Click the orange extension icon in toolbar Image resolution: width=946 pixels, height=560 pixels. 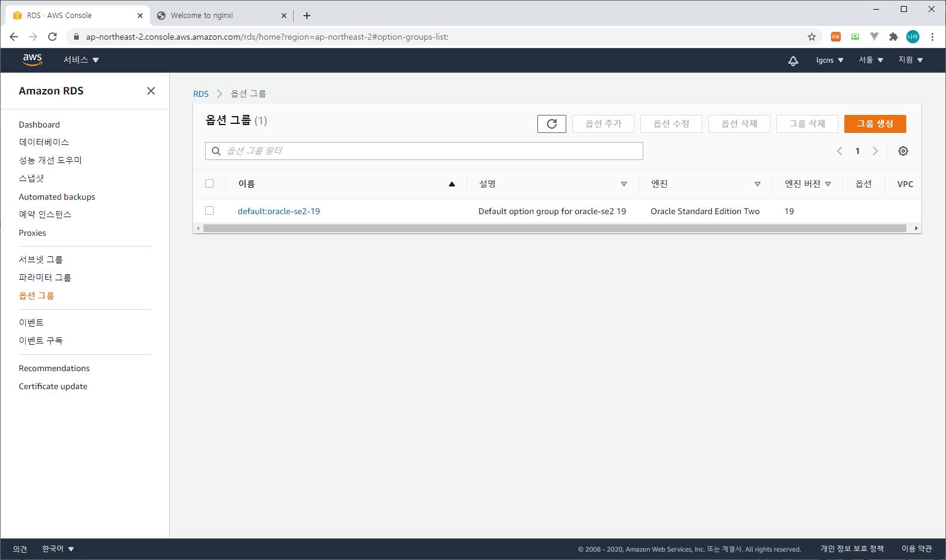click(836, 37)
